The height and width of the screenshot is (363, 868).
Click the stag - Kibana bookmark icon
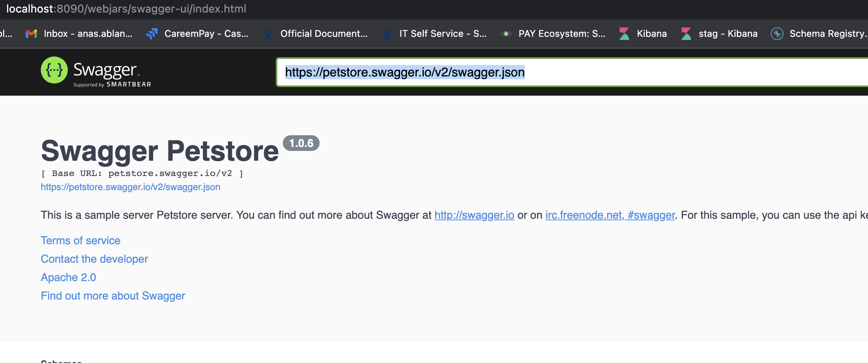[x=686, y=33]
